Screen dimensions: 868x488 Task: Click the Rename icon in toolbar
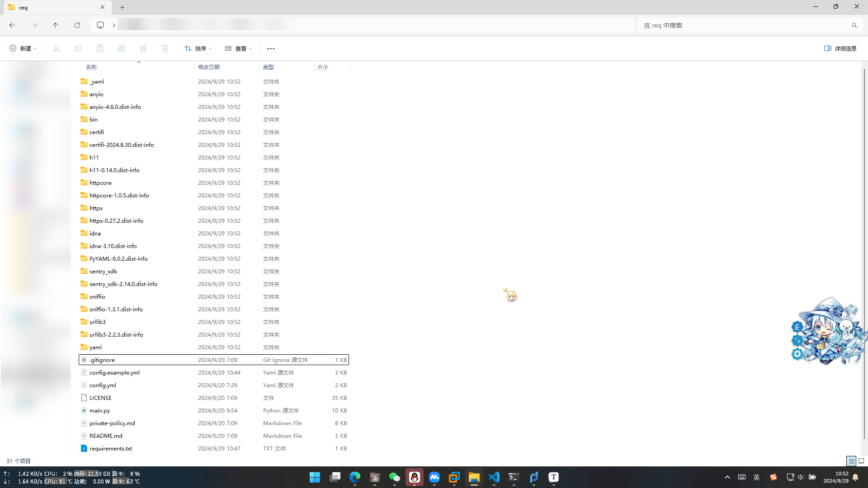[x=122, y=48]
